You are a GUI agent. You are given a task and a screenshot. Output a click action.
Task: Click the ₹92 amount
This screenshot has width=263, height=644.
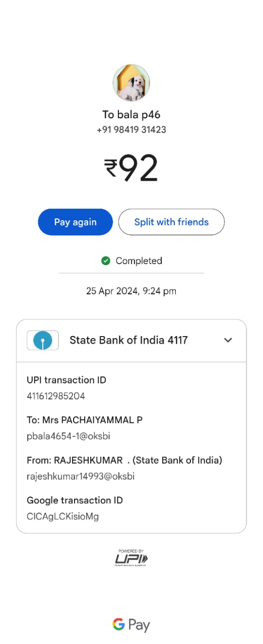[131, 169]
